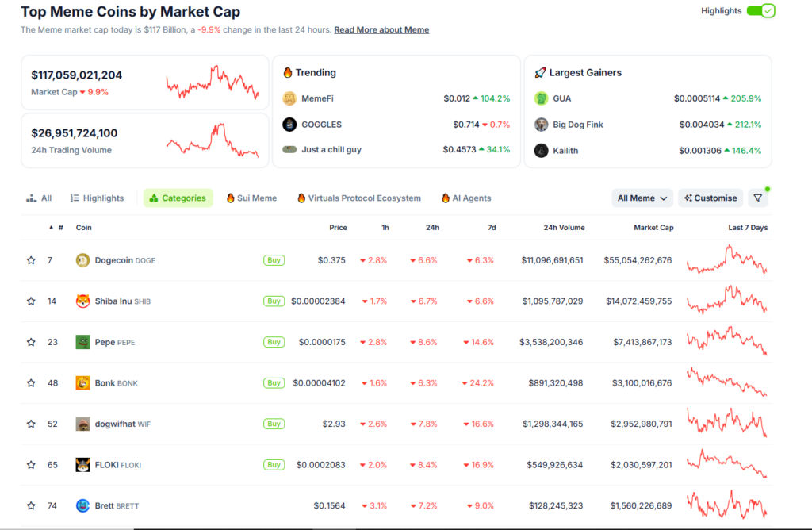Click the GOGGLES trending coin icon

(289, 125)
